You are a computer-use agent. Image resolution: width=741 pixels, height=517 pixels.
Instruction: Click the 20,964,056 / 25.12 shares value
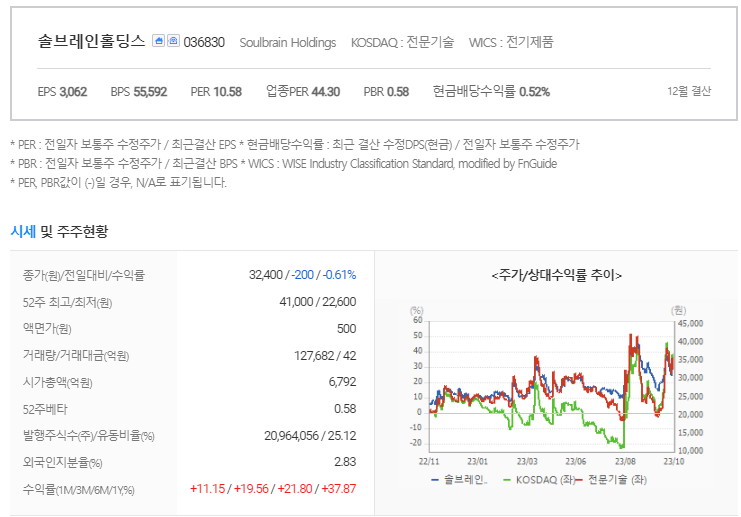pyautogui.click(x=310, y=436)
